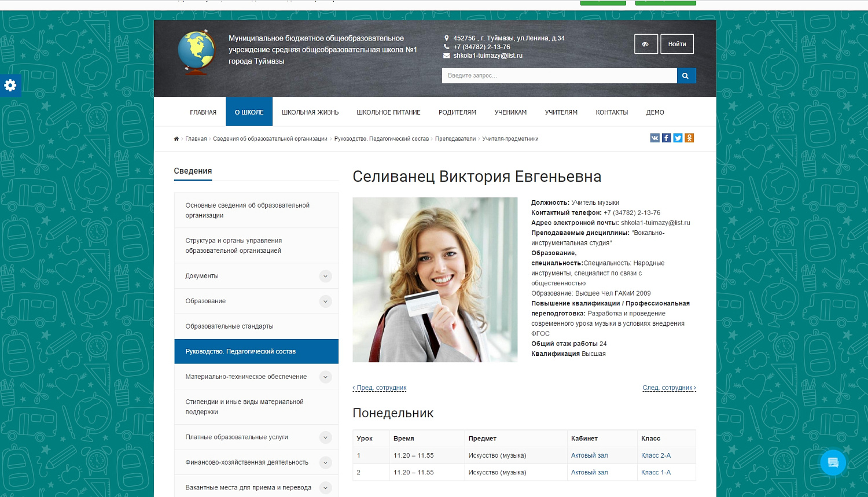Open the След. сотрудник link

pyautogui.click(x=669, y=388)
